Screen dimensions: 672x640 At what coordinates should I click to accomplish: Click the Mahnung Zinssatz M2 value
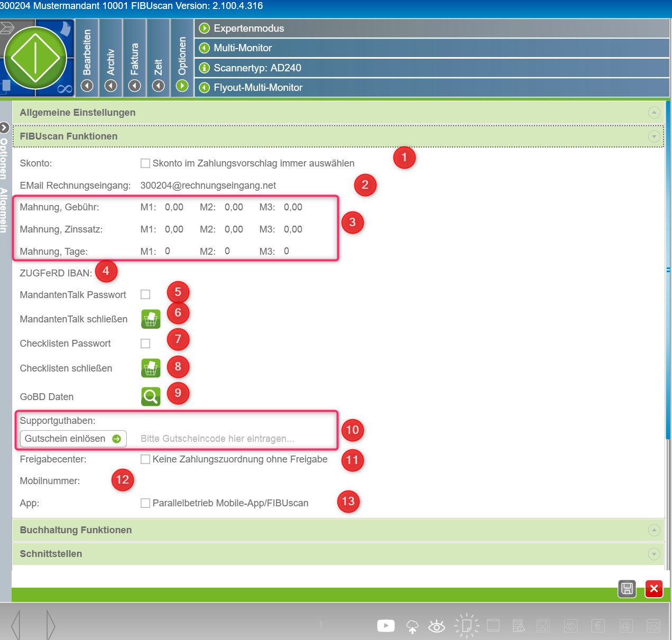coord(234,229)
